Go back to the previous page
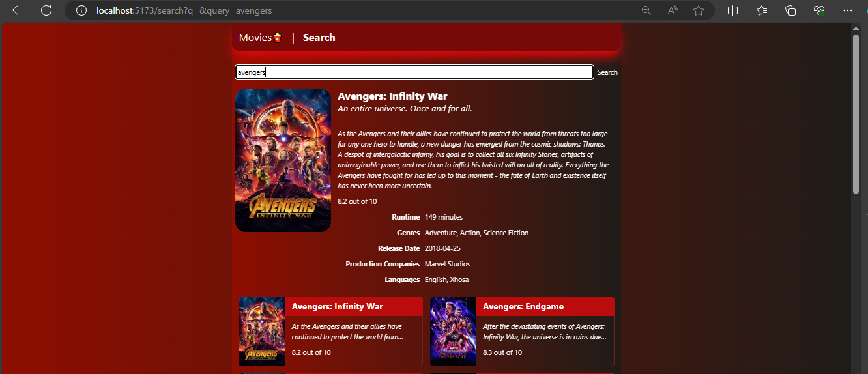The width and height of the screenshot is (868, 374). (18, 10)
